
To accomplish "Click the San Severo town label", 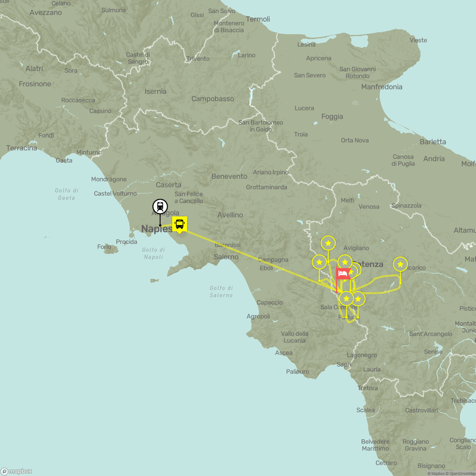I will click(x=310, y=75).
